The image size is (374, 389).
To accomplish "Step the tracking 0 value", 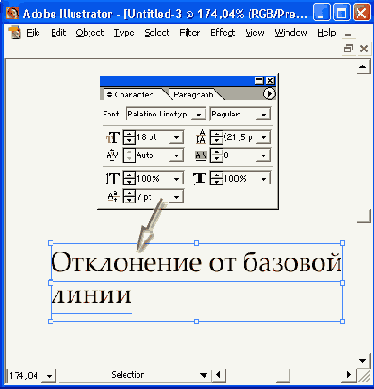I will tap(216, 155).
